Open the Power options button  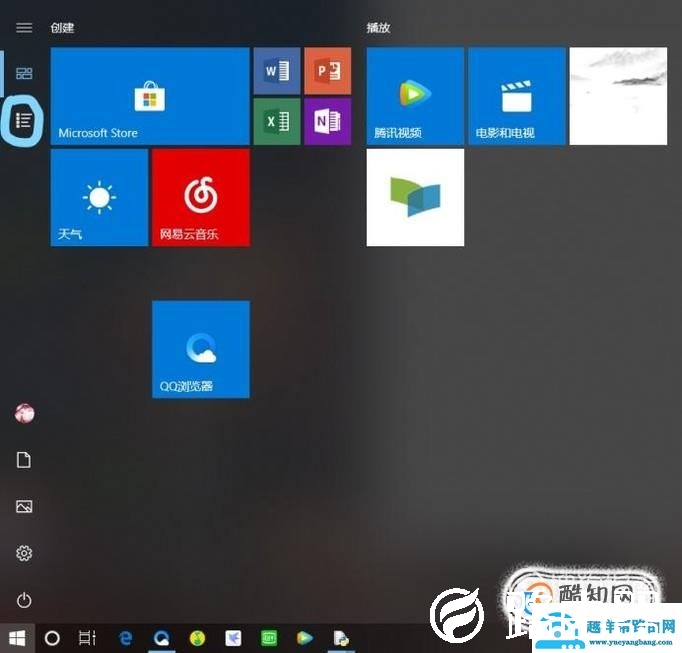[x=24, y=600]
